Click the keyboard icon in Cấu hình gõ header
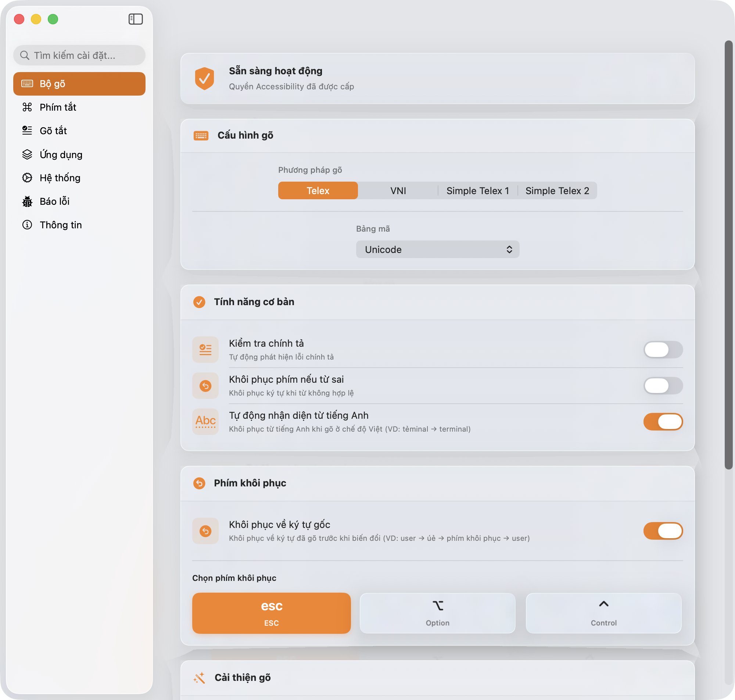This screenshot has width=735, height=700. pos(201,135)
